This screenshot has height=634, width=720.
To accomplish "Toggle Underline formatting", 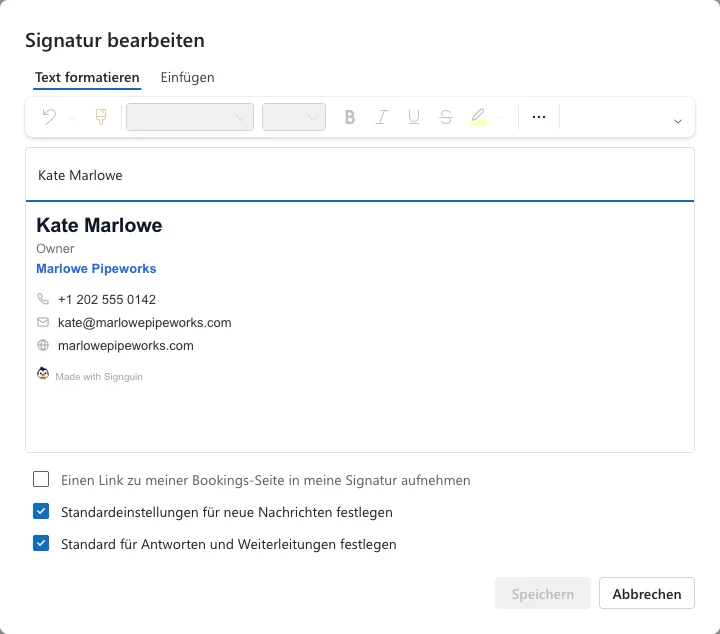I will pyautogui.click(x=414, y=117).
